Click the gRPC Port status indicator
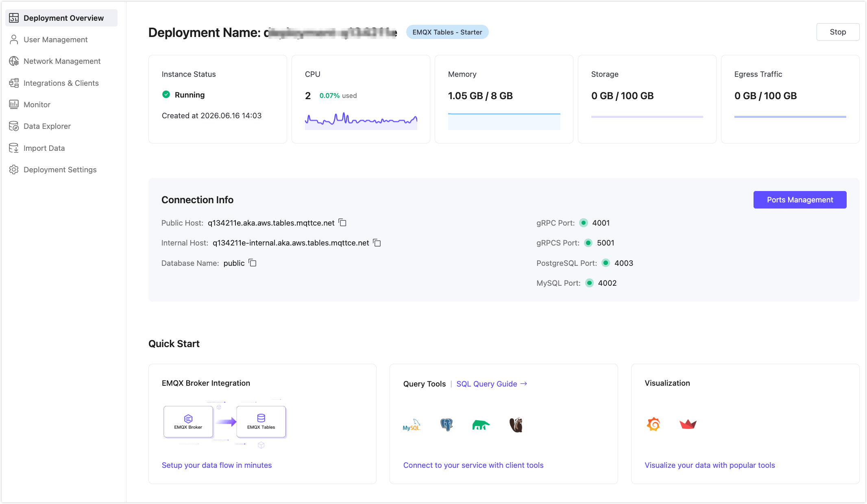The image size is (867, 504). point(584,223)
